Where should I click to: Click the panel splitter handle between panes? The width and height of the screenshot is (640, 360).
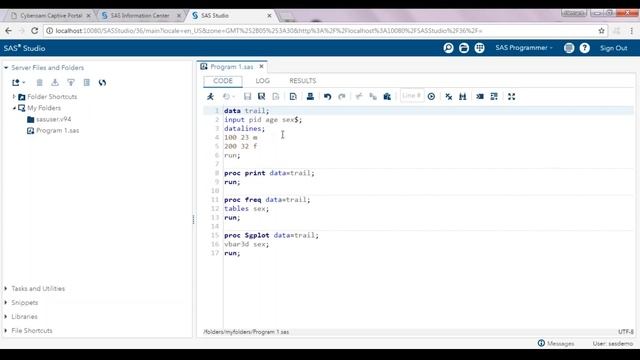coord(193,219)
